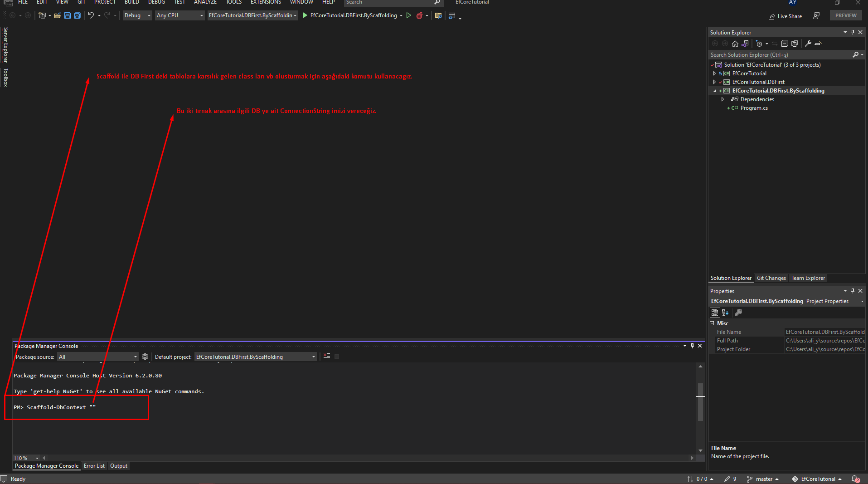Open the Package source dropdown showing All
This screenshot has height=484, width=868.
(x=97, y=357)
